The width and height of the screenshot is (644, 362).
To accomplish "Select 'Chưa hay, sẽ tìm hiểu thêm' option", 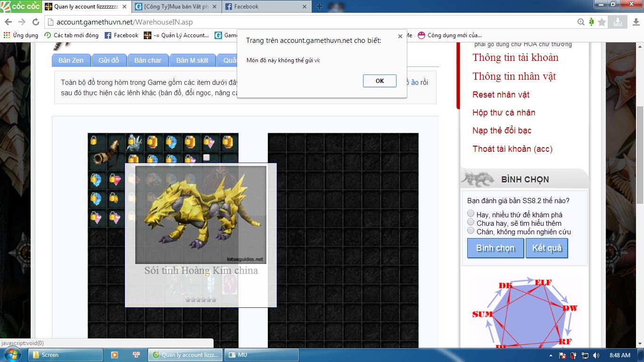I will pos(471,222).
